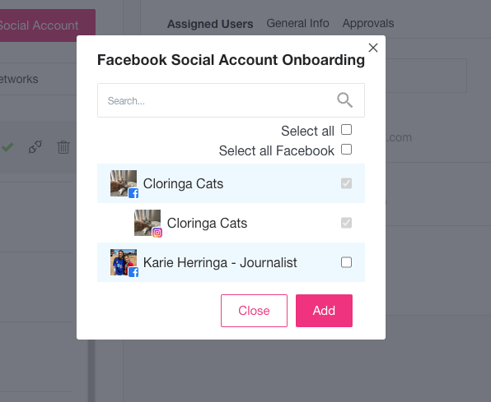Screen dimensions: 491x402
Task: Click Facebook badge on Karie Herringa avatar
Action: point(134,272)
